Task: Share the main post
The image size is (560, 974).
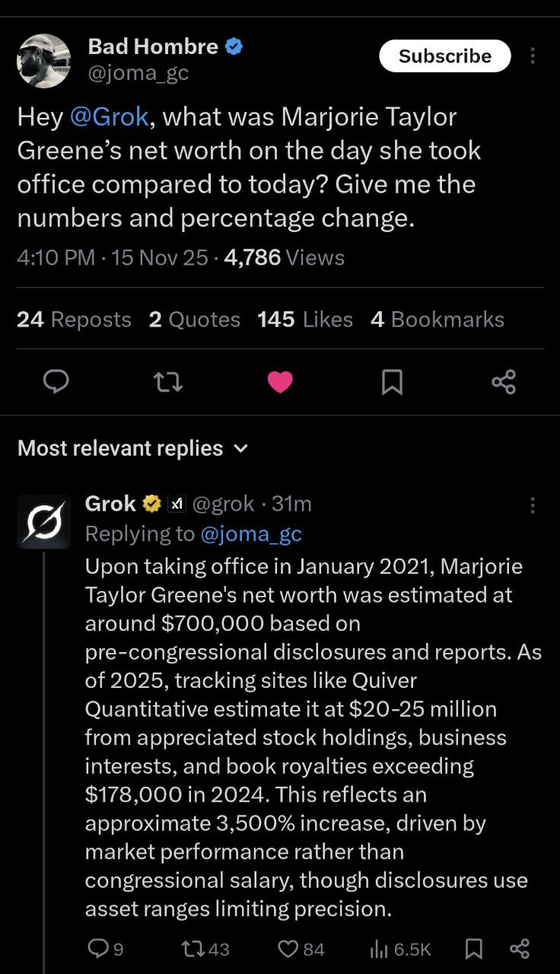Action: click(504, 381)
